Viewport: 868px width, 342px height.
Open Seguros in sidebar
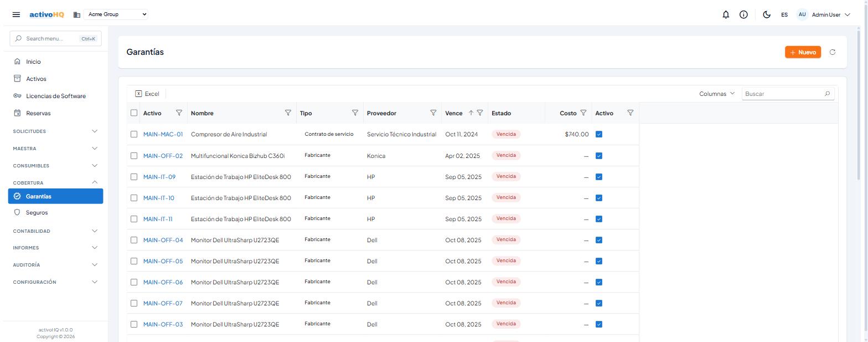55,212
